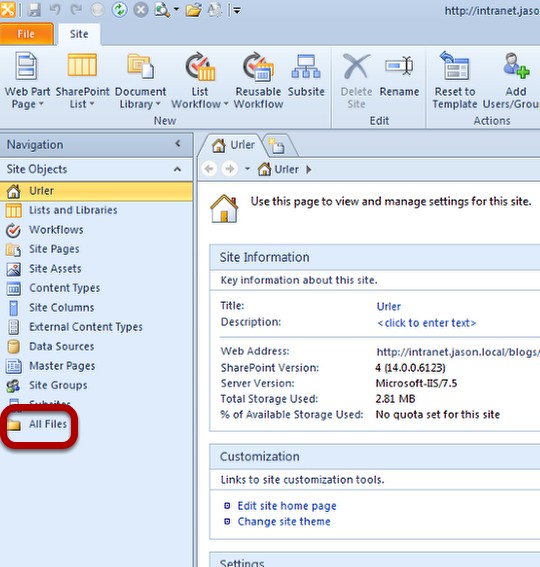Viewport: 540px width, 567px height.
Task: Click the Preview in Browser icon
Action: [162, 10]
